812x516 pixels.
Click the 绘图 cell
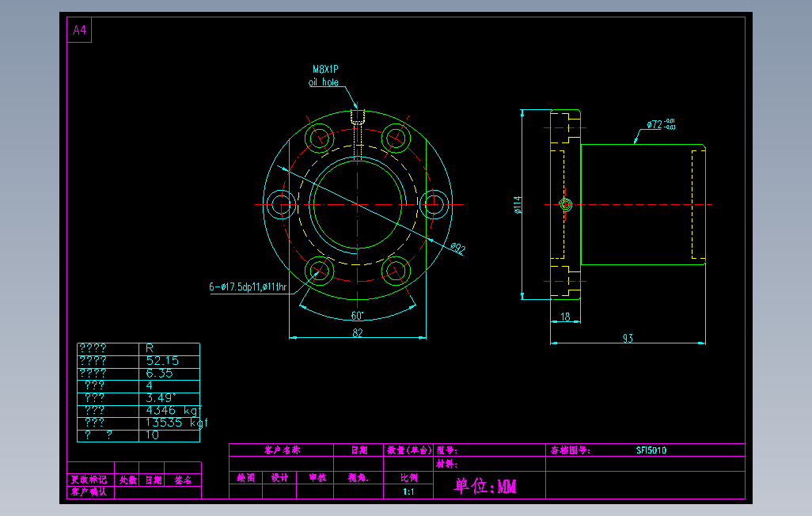pyautogui.click(x=246, y=478)
